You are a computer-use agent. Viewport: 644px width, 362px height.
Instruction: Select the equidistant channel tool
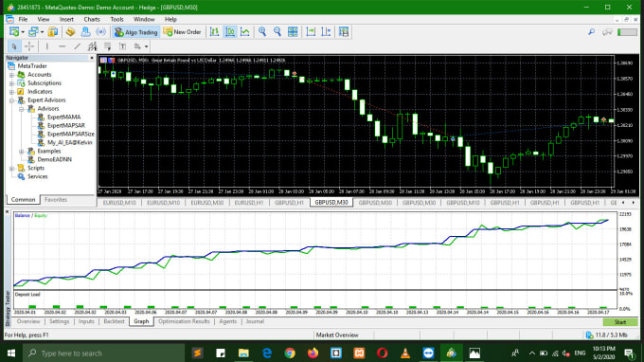click(93, 46)
